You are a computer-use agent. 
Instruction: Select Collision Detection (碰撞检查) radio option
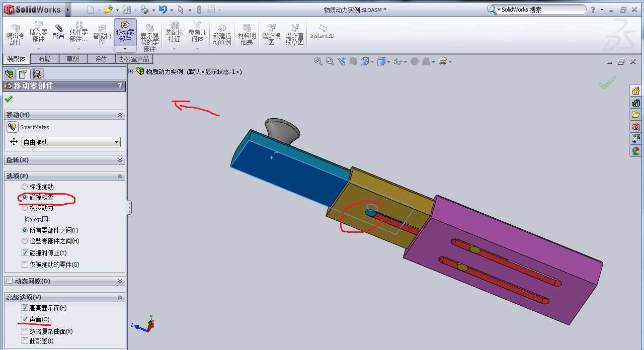(x=25, y=198)
